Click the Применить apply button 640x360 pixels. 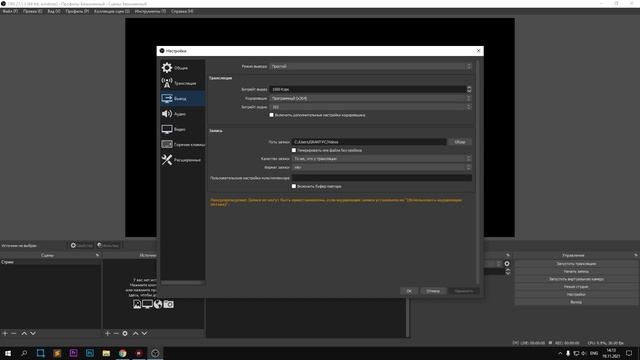point(464,291)
